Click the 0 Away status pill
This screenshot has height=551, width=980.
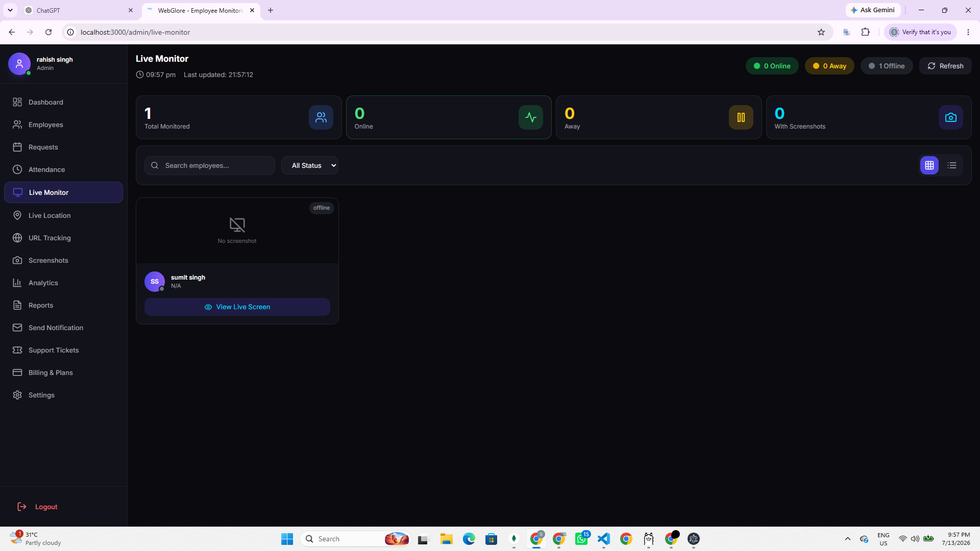pyautogui.click(x=829, y=66)
